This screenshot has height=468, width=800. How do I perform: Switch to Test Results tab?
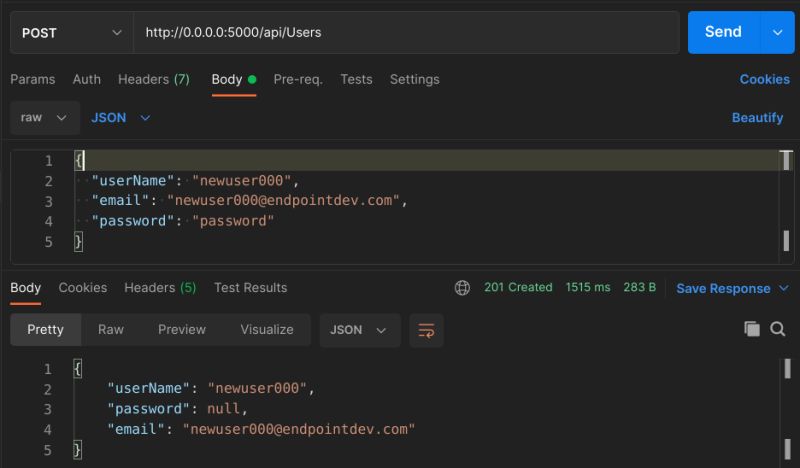tap(251, 288)
